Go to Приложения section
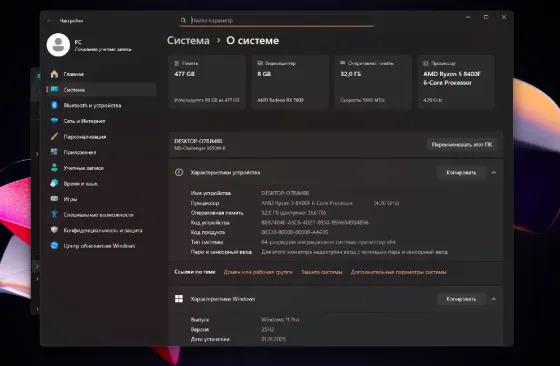560x366 pixels. tap(101, 152)
